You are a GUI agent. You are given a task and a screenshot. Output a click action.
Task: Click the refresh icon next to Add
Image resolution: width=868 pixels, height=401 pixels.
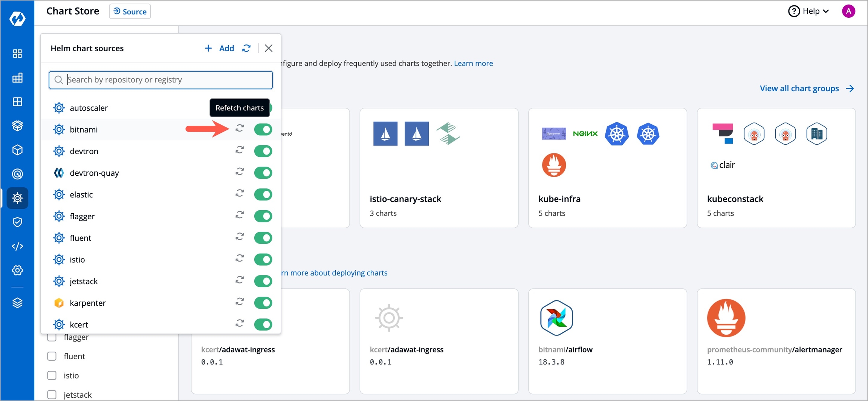tap(246, 48)
